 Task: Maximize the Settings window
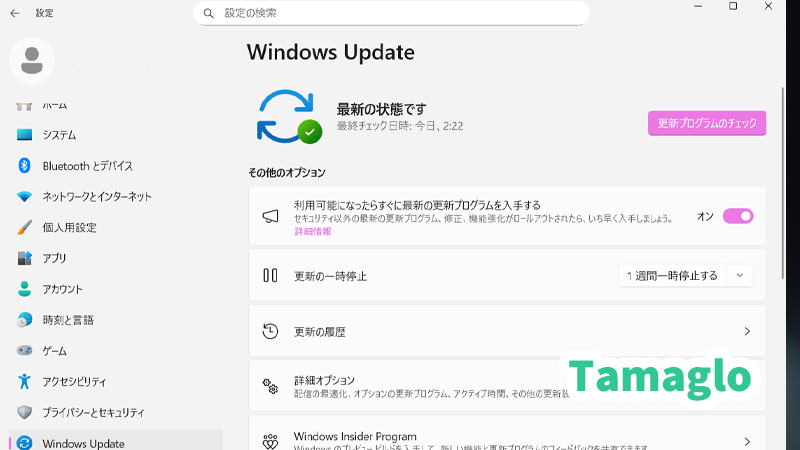coord(733,7)
